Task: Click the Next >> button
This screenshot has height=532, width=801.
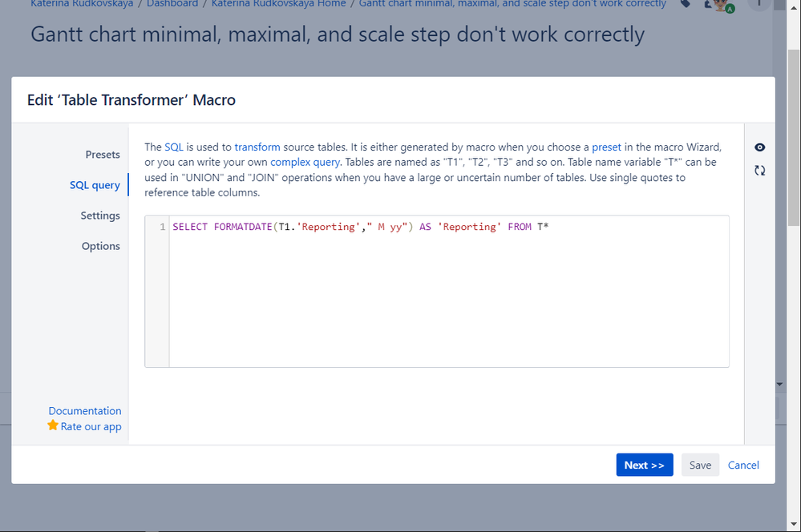Action: pyautogui.click(x=644, y=465)
